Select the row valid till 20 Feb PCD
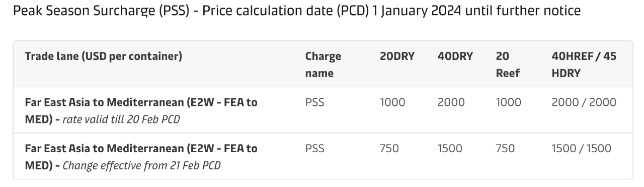This screenshot has height=187, width=644. (x=323, y=110)
